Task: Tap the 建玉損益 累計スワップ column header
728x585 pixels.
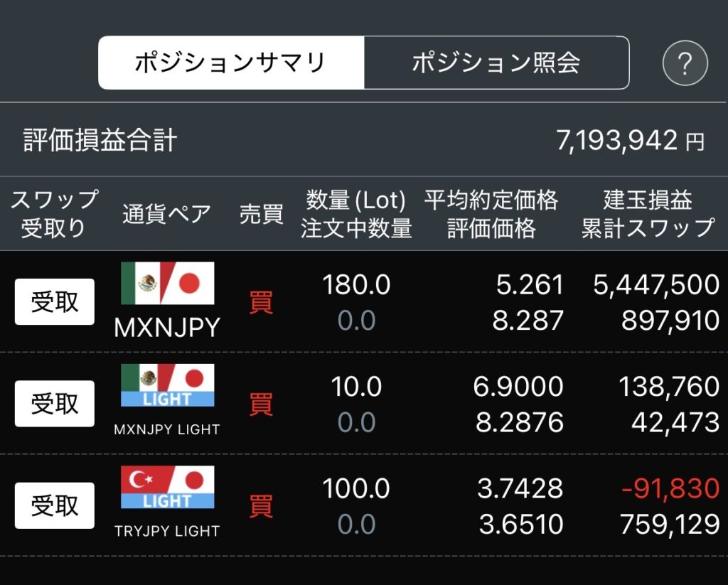Action: [648, 214]
